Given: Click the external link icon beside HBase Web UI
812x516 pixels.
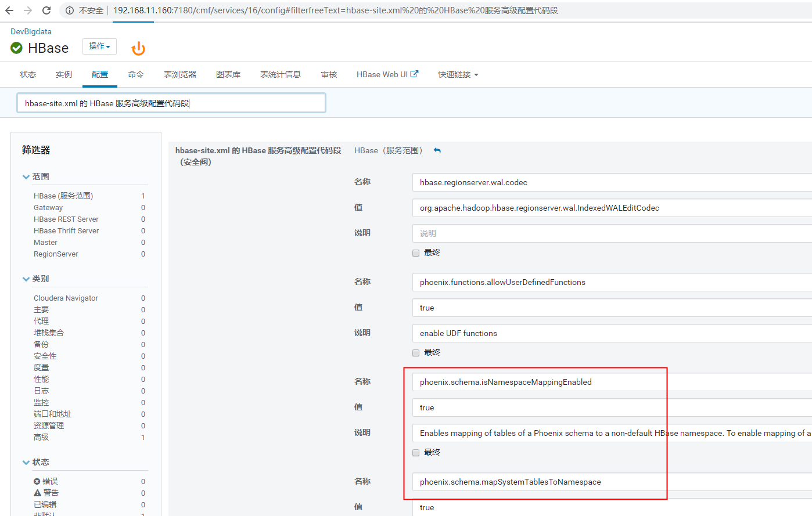Looking at the screenshot, I should [x=414, y=74].
